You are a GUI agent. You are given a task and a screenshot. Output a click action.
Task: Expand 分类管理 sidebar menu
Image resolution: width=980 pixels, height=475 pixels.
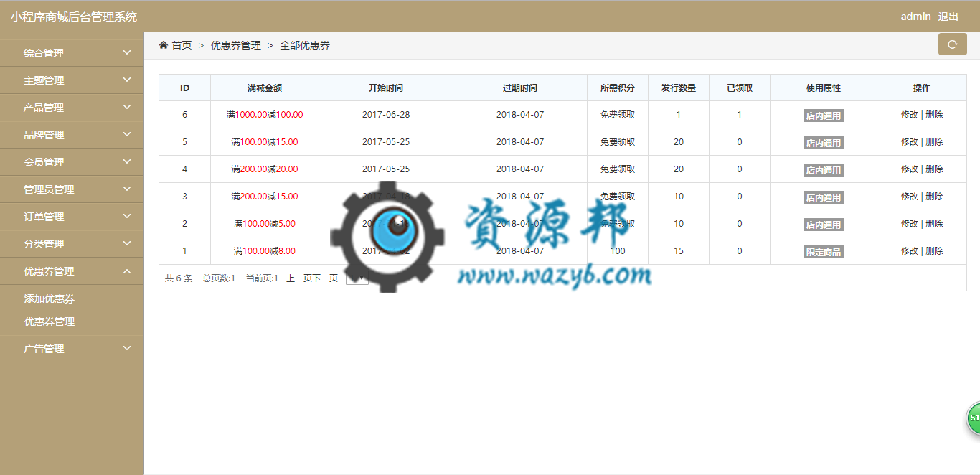click(72, 244)
